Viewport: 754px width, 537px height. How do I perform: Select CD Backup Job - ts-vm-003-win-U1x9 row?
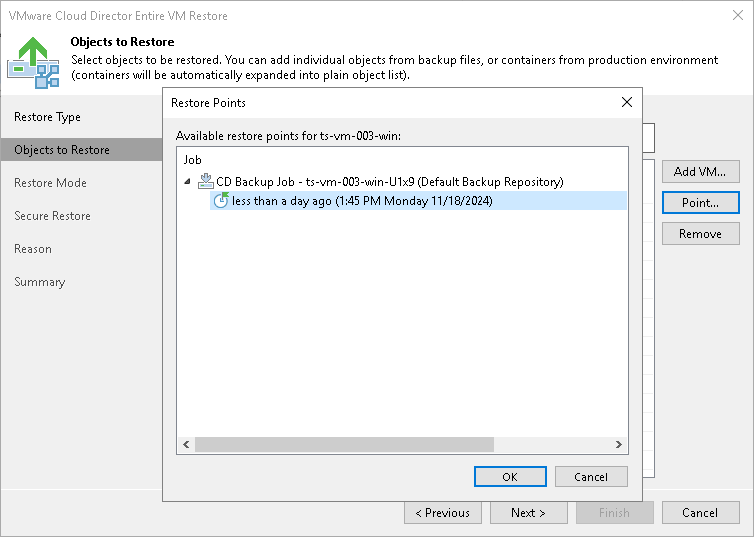[x=390, y=182]
